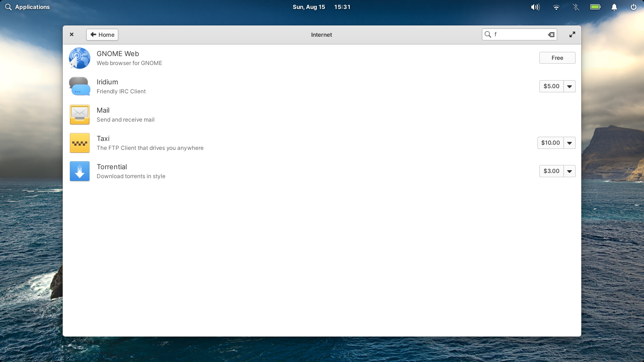This screenshot has width=644, height=362.
Task: Click the 'Mail' app name
Action: click(103, 110)
